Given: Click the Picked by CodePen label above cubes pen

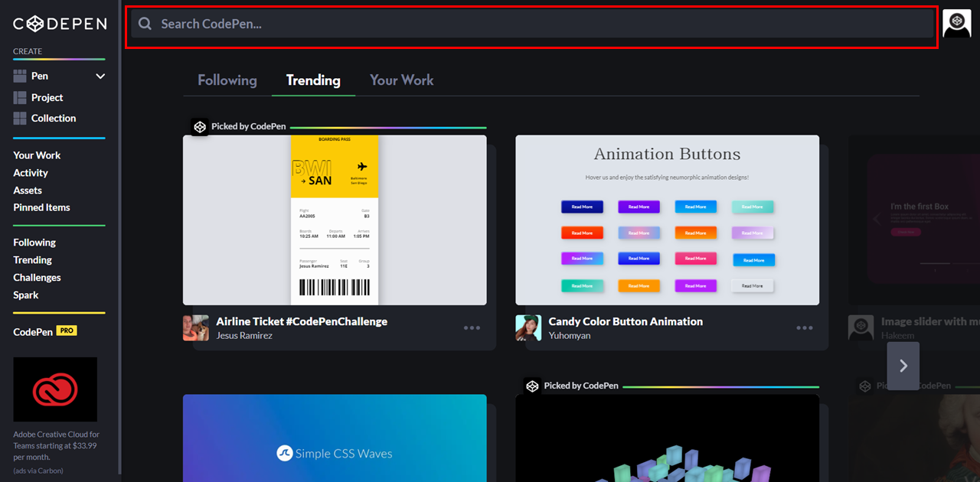Looking at the screenshot, I should pos(581,386).
